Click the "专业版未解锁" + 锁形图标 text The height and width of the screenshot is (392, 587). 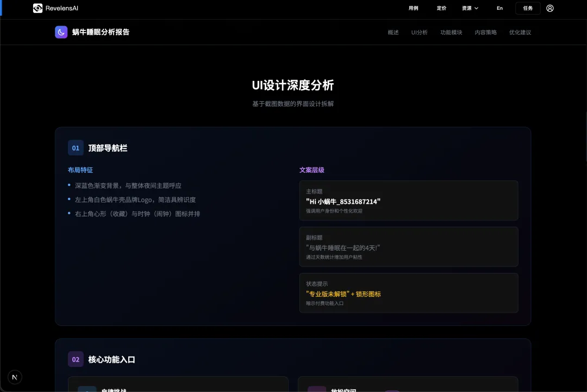(x=344, y=294)
